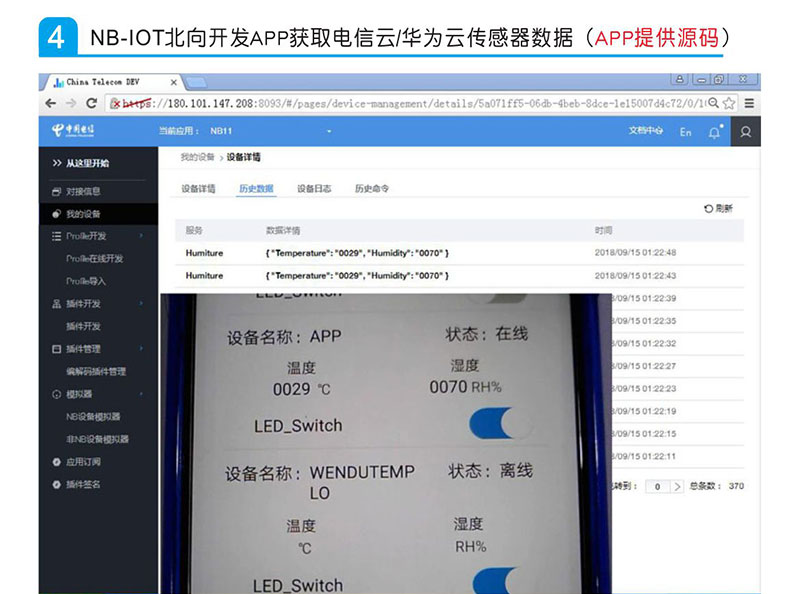This screenshot has height=594, width=800.
Task: Open 文档中心 link in header
Action: [645, 131]
